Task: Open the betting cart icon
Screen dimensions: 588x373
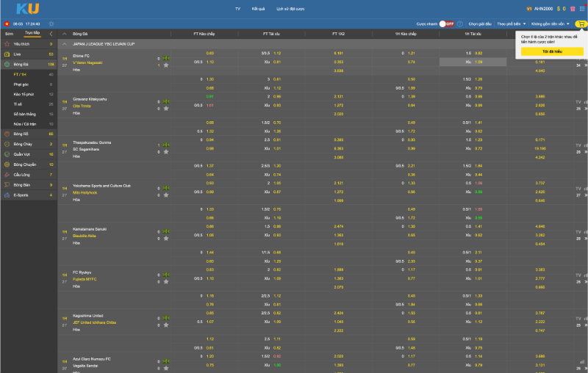Action: coord(581,23)
